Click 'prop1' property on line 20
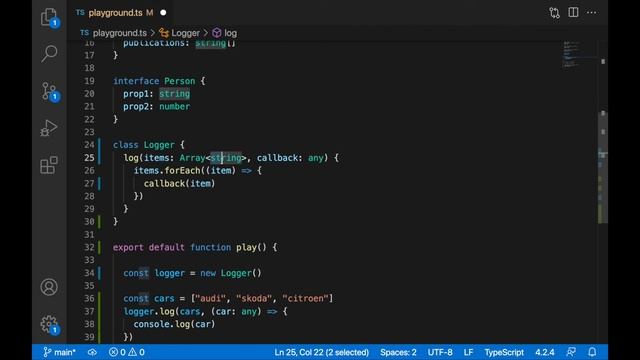This screenshot has width=640, height=360. pos(136,94)
